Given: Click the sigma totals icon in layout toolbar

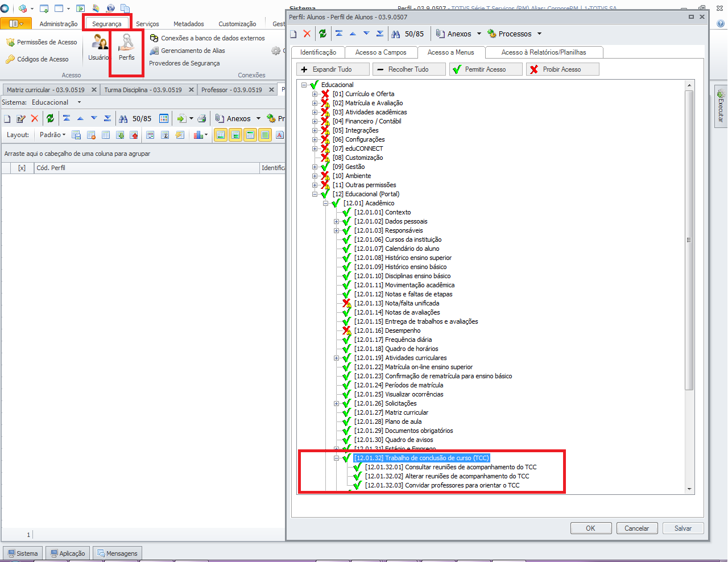Looking at the screenshot, I should 165,135.
